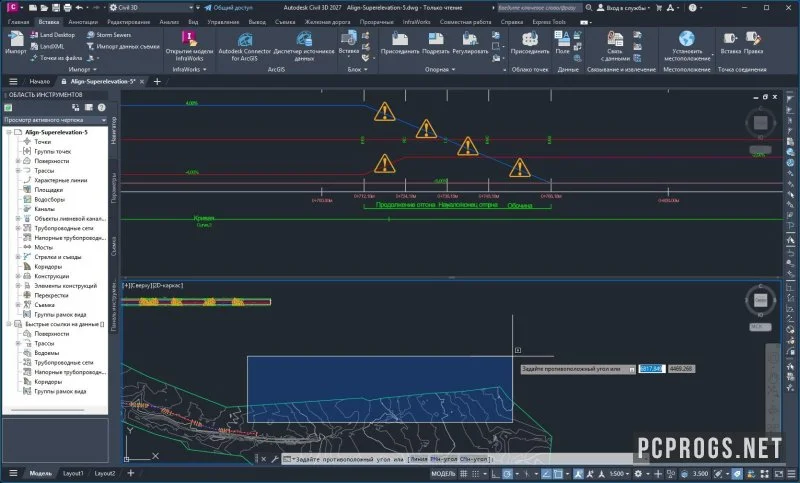Select the LandXML import tool
This screenshot has width=800, height=483.
47,46
